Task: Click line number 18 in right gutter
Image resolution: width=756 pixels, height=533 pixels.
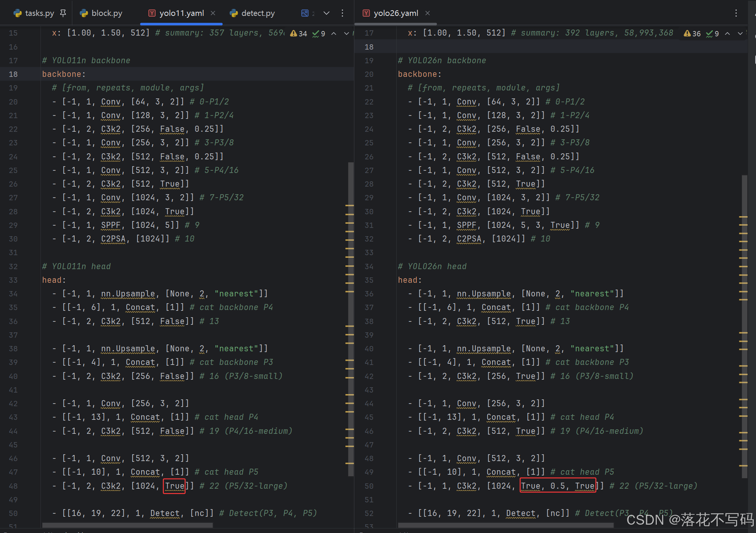Action: coord(369,47)
